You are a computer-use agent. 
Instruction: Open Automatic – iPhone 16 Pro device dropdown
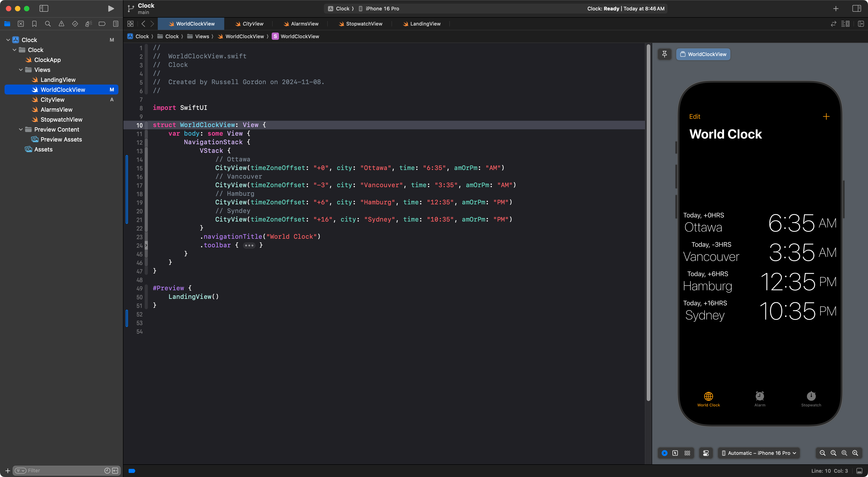click(759, 453)
